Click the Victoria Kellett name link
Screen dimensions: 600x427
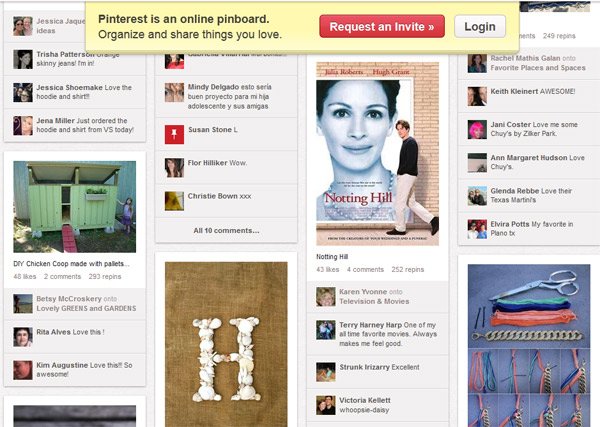point(365,400)
